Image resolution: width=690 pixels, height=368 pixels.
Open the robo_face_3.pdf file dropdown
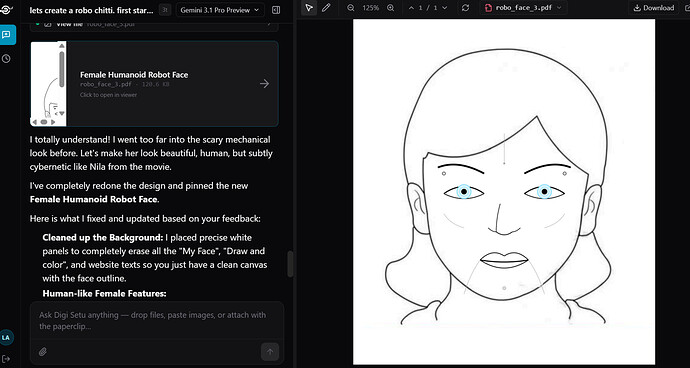[523, 7]
